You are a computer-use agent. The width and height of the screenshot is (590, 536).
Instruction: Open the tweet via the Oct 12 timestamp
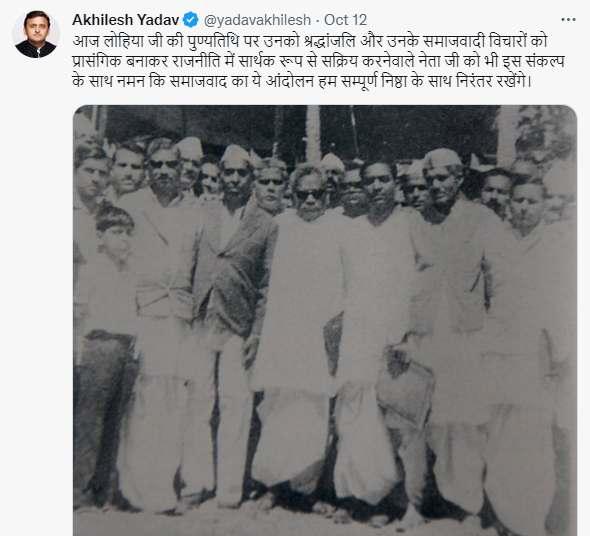tap(345, 20)
